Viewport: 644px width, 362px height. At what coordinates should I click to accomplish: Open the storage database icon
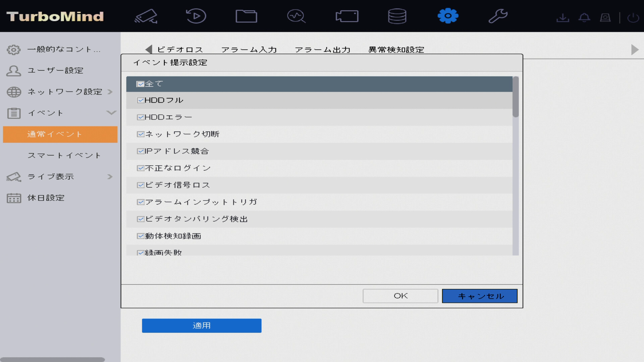397,16
